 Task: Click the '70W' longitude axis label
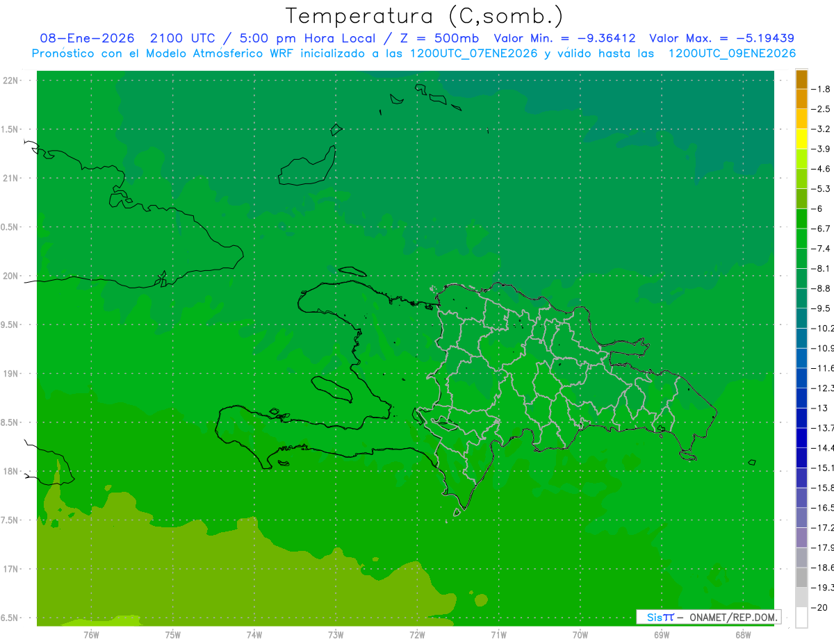[580, 635]
